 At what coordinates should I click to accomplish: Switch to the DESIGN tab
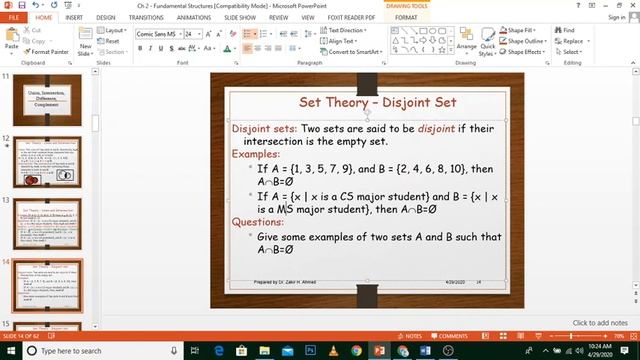pos(106,18)
